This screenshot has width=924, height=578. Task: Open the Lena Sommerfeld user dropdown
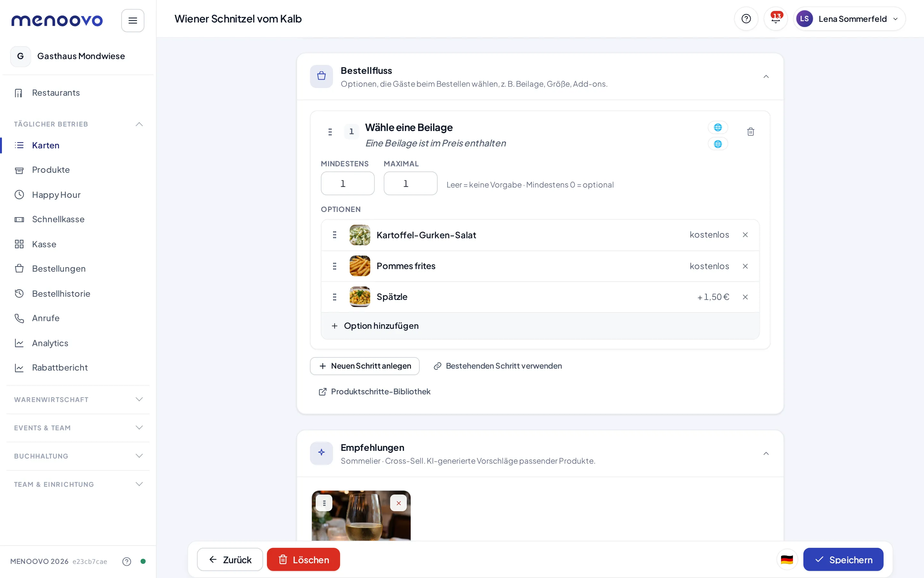coord(849,19)
